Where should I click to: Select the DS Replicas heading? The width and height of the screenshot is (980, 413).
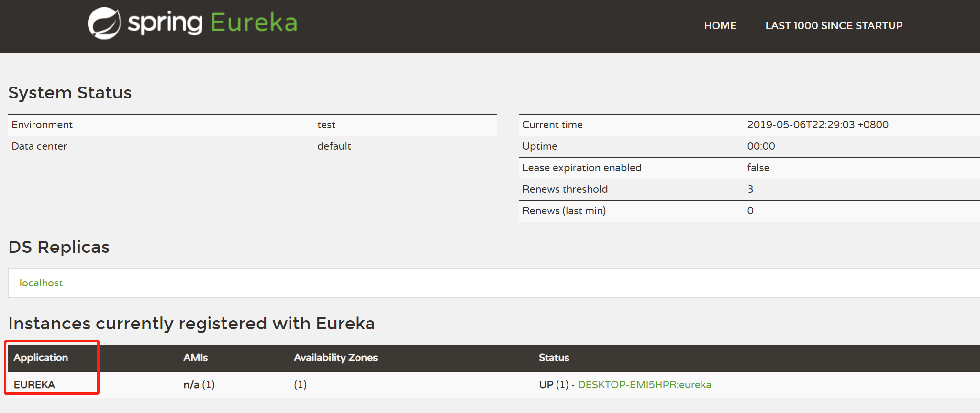click(59, 247)
